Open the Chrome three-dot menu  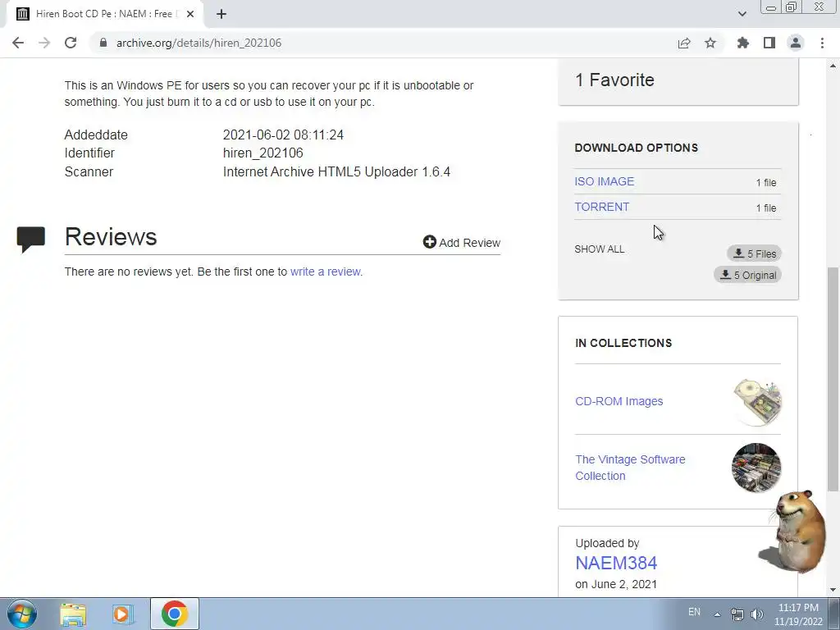point(822,43)
